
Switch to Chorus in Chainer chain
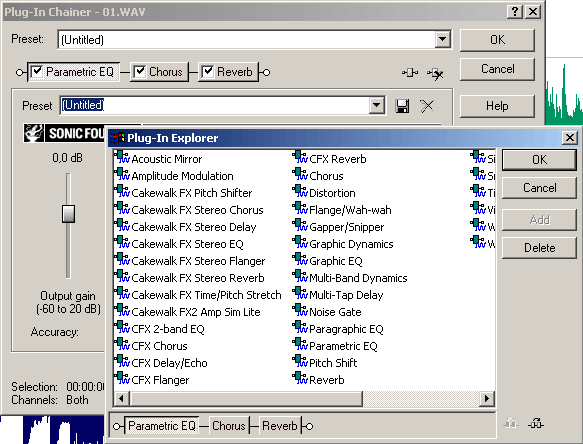point(166,72)
